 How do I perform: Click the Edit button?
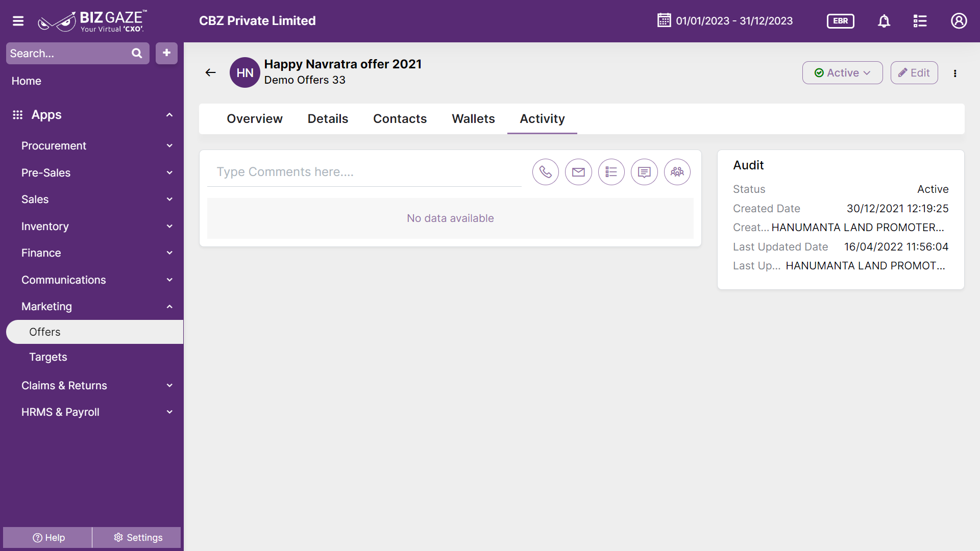914,73
